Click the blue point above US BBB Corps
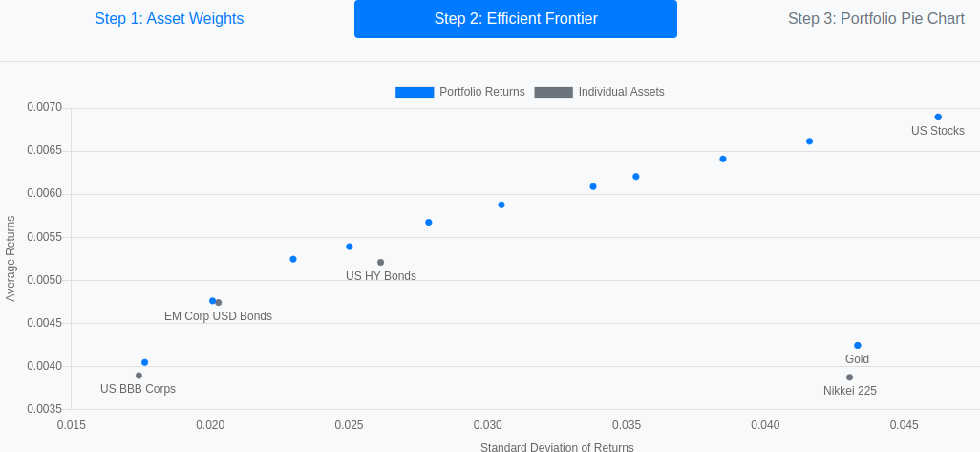Screen dimensions: 980x452 [x=144, y=362]
